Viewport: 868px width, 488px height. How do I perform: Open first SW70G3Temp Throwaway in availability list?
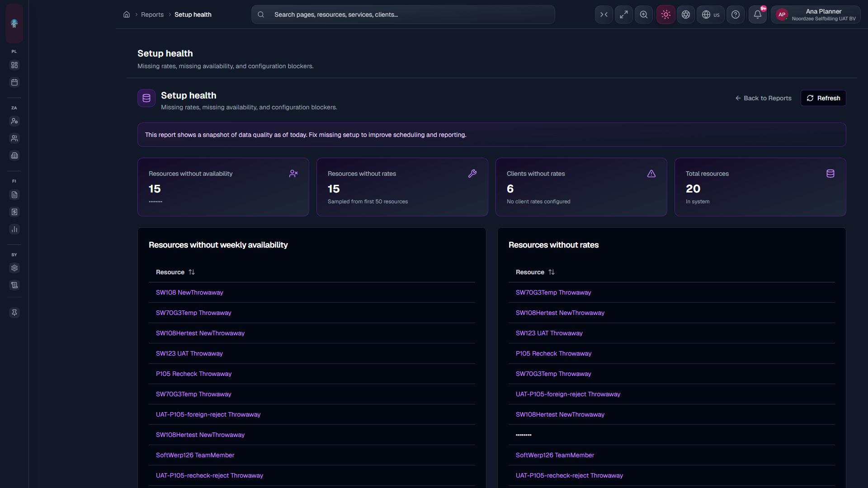[x=193, y=313]
